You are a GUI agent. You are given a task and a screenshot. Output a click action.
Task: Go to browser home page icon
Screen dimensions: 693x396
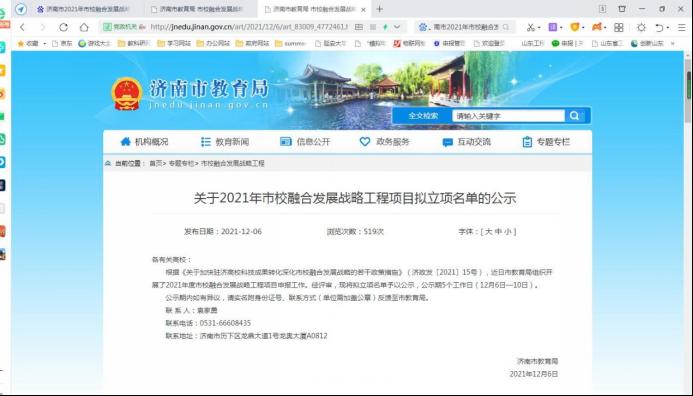point(84,27)
